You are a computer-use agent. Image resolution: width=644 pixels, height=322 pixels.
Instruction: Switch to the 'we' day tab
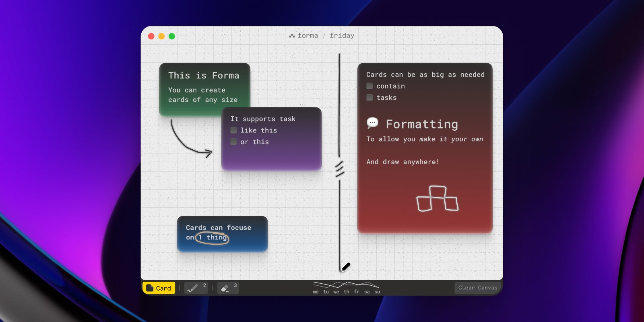(x=336, y=292)
